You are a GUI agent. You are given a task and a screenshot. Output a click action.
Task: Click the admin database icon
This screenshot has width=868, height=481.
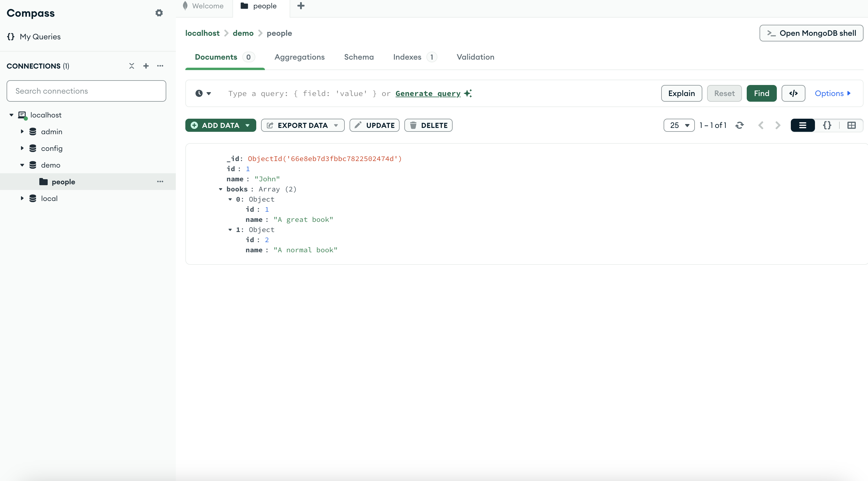[x=33, y=132]
